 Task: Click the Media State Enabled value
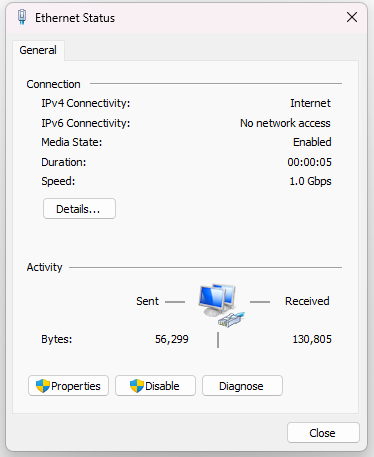pos(312,142)
